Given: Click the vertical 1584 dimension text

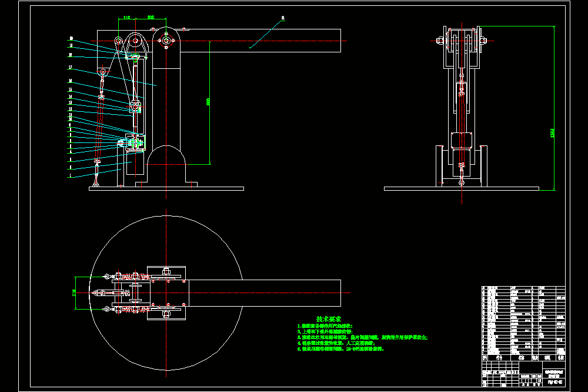Looking at the screenshot, I should 552,133.
